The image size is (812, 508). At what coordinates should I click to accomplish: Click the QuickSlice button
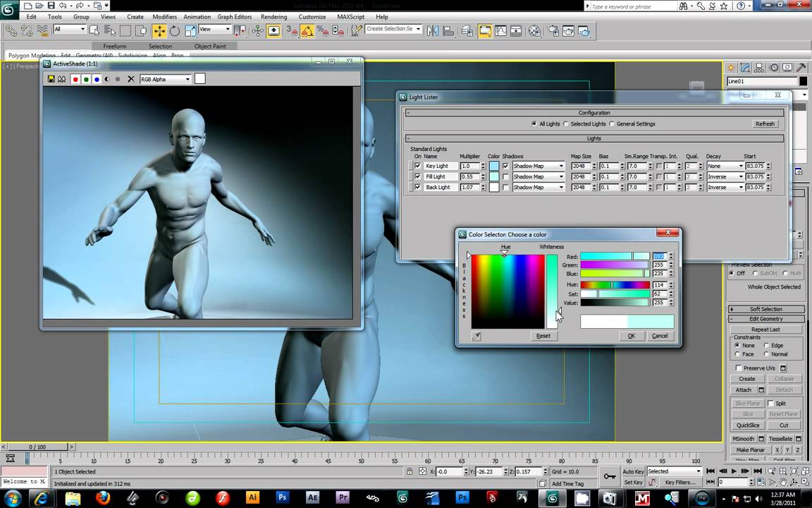click(x=748, y=425)
